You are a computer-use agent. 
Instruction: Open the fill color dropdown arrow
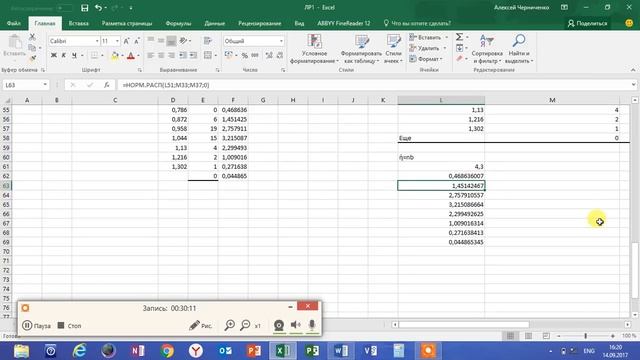(122, 55)
